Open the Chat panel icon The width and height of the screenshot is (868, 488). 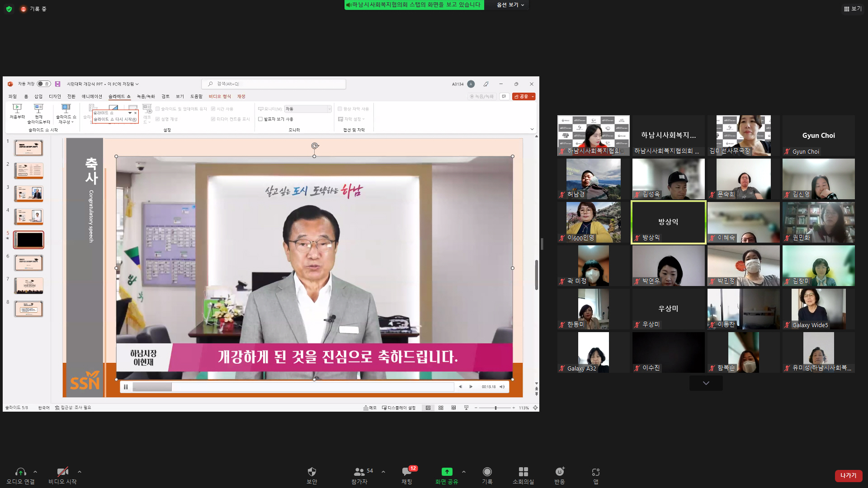point(406,472)
